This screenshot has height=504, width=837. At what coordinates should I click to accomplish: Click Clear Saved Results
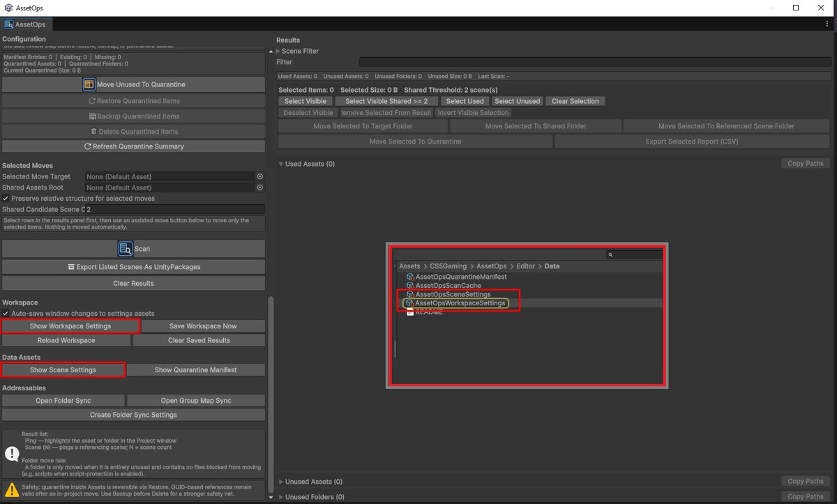point(199,340)
